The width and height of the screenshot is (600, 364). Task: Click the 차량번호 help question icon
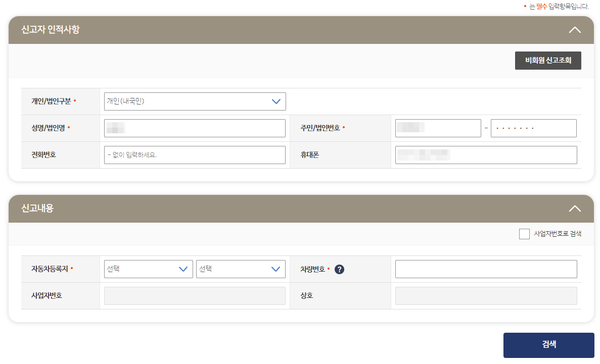point(339,270)
